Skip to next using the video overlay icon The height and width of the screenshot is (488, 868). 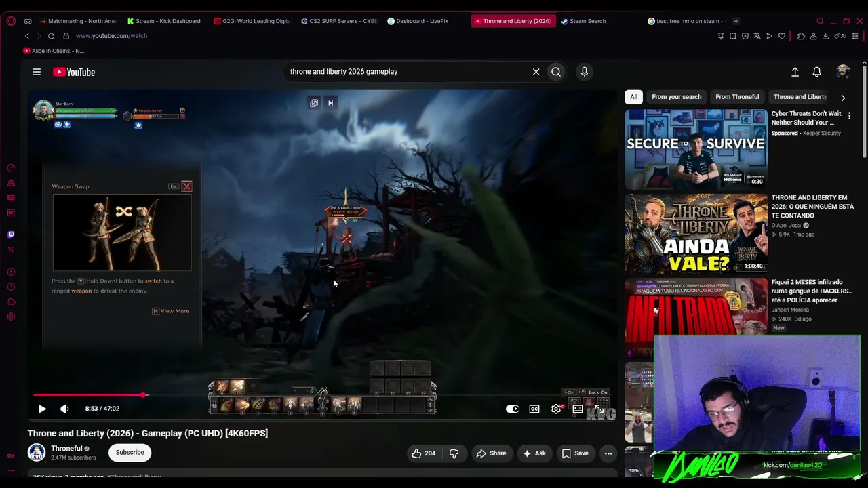pyautogui.click(x=331, y=103)
